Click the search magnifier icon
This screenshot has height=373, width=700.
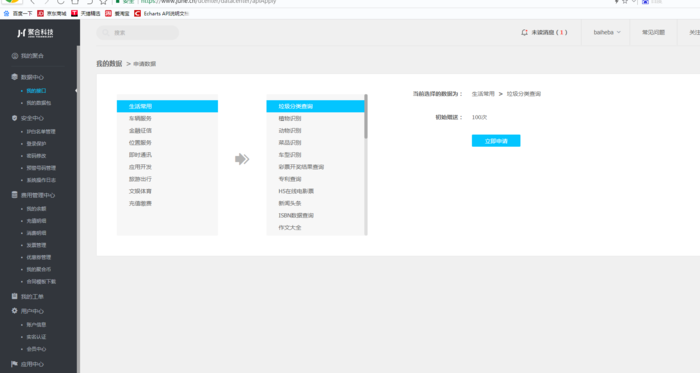106,33
